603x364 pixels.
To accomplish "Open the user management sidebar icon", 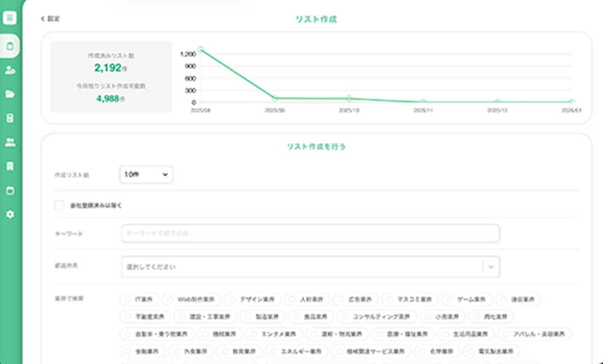I will (10, 71).
